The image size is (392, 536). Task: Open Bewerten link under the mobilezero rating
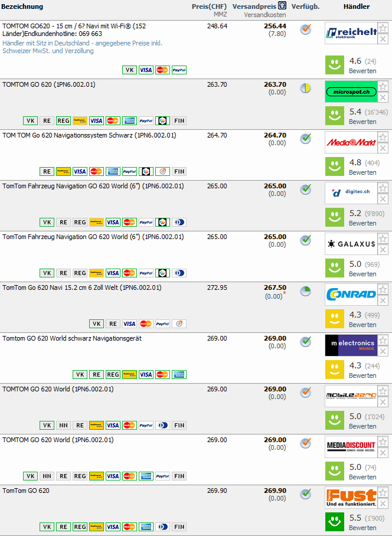tap(362, 426)
